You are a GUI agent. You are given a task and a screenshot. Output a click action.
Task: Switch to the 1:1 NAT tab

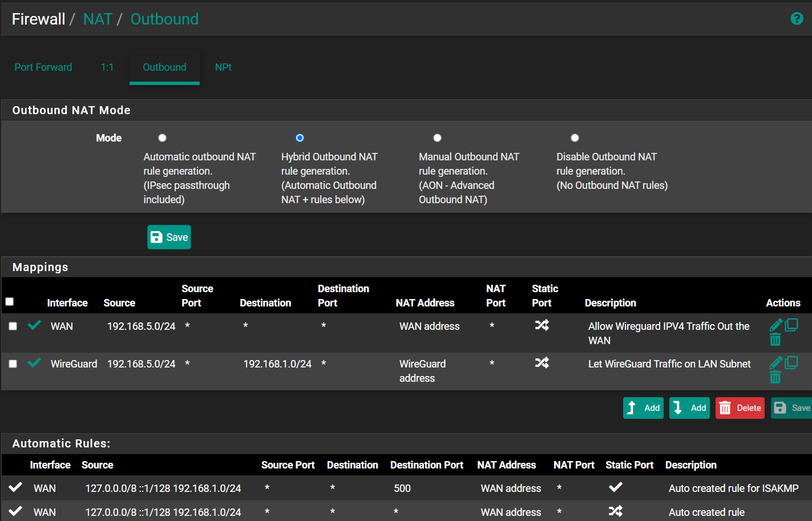107,67
